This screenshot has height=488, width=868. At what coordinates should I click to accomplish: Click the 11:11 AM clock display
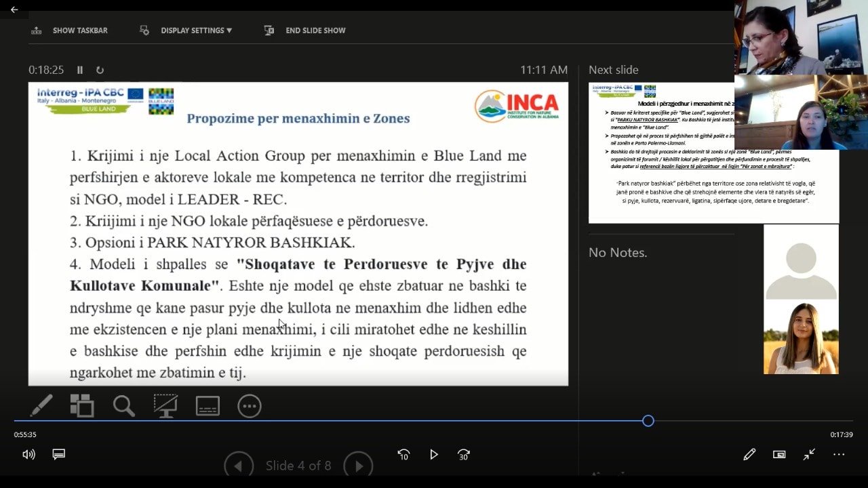(544, 70)
